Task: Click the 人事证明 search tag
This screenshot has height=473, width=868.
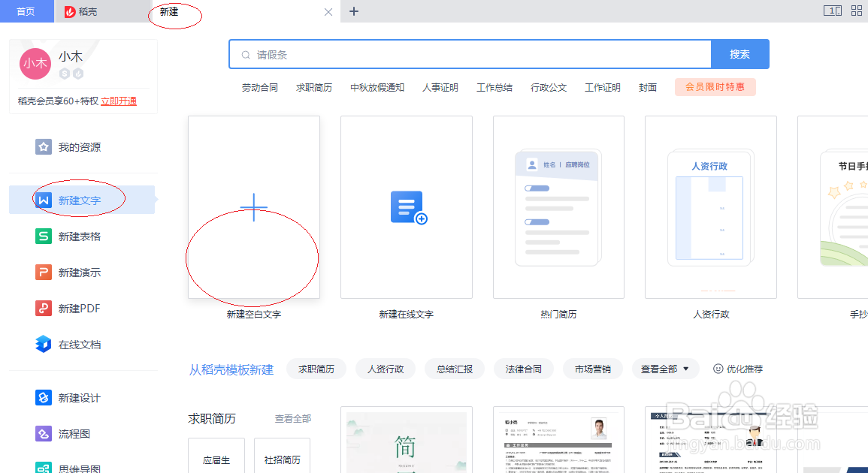Action: 440,87
